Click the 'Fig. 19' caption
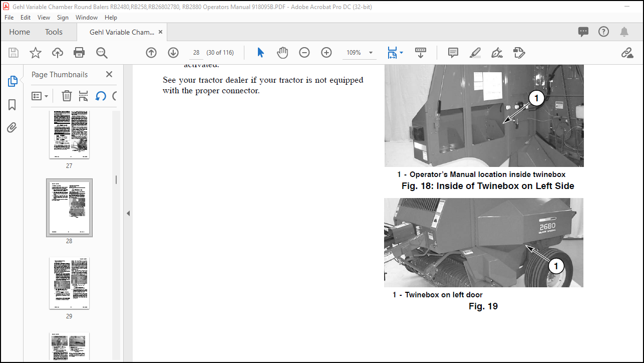The width and height of the screenshot is (644, 363). click(x=483, y=306)
